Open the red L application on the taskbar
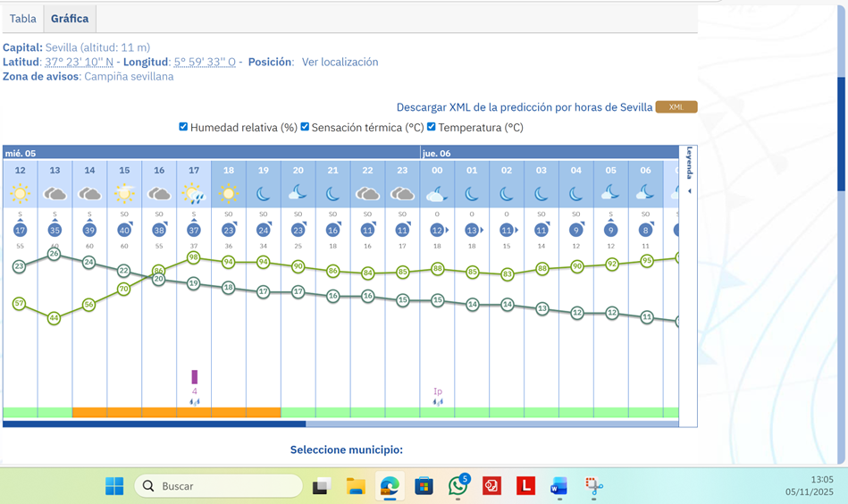Viewport: 848px width, 504px height. pyautogui.click(x=525, y=485)
